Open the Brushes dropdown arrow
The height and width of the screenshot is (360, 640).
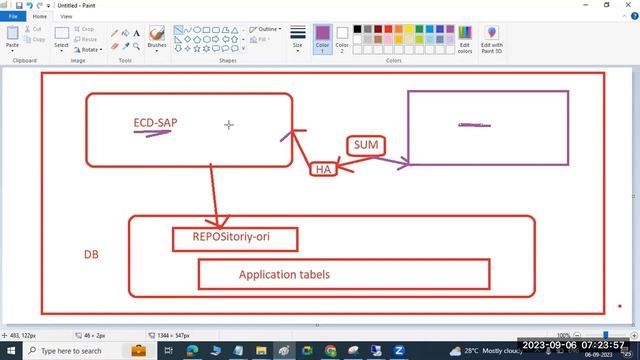tap(157, 51)
